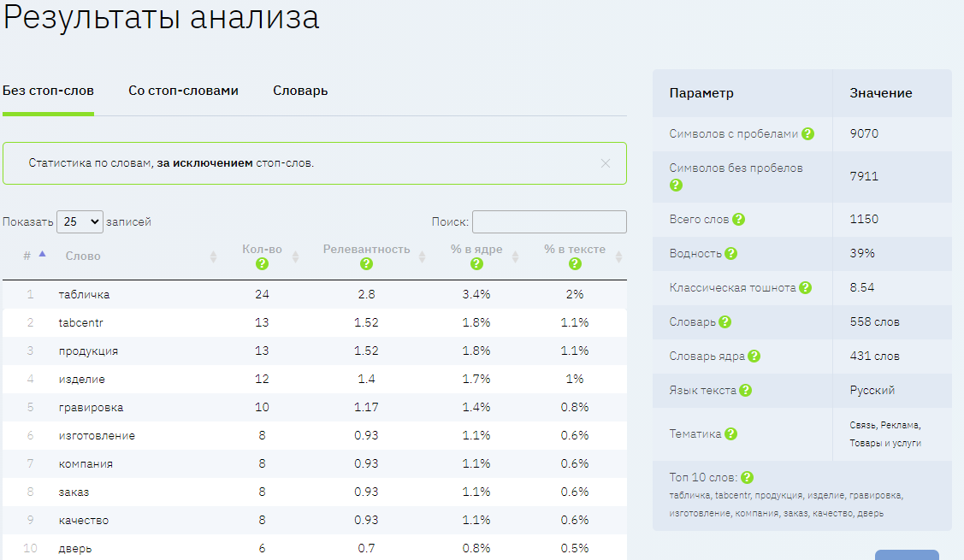
Task: Click count 10 in гравировка row
Action: pos(262,408)
